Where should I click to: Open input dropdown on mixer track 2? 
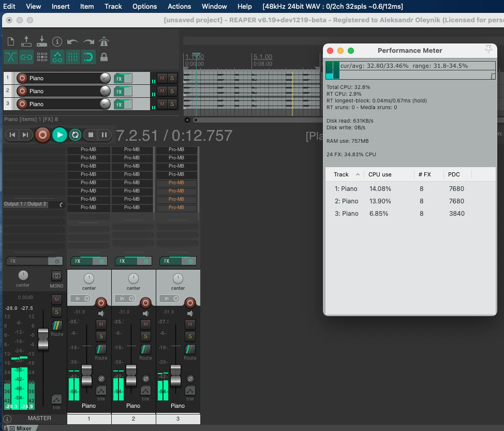pos(125,299)
